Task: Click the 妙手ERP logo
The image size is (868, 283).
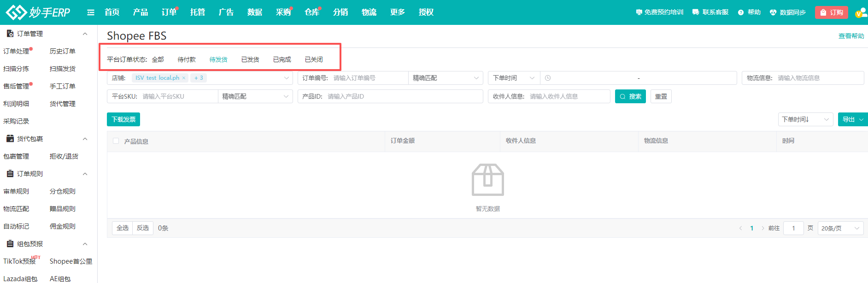Action: coord(38,12)
